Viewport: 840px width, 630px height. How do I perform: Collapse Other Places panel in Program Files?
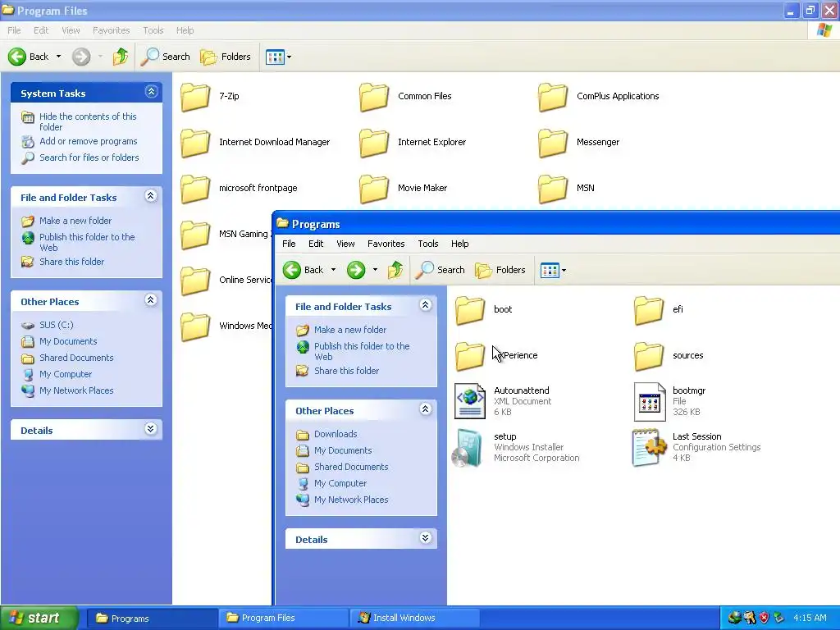click(x=151, y=300)
